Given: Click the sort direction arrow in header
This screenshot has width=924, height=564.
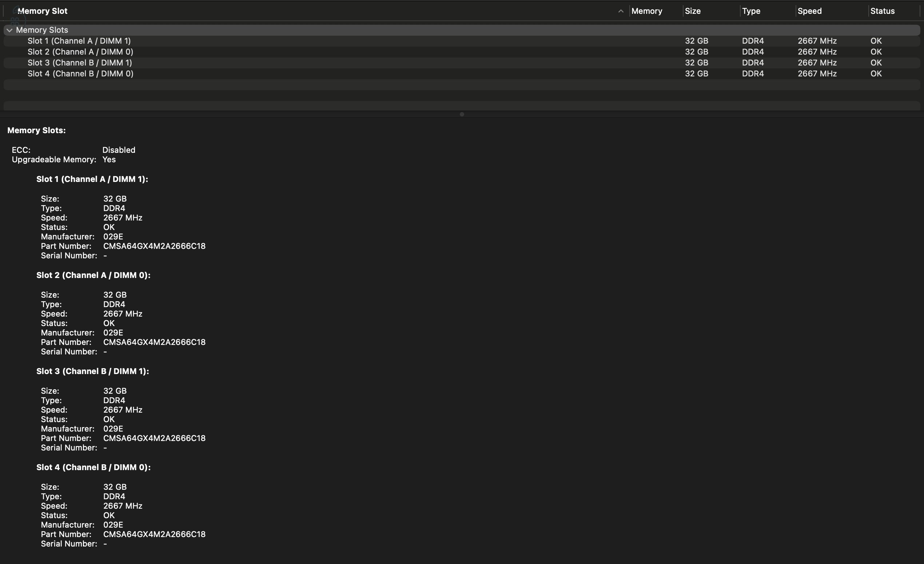Looking at the screenshot, I should tap(621, 11).
